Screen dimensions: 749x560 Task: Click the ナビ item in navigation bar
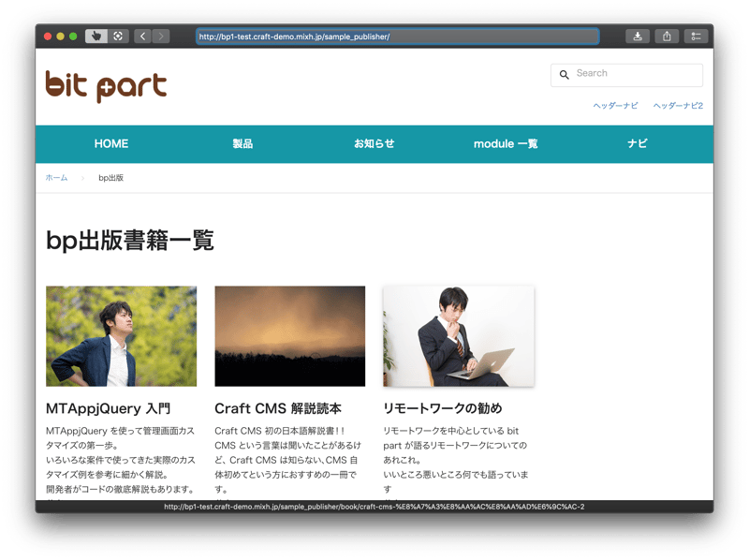click(638, 144)
